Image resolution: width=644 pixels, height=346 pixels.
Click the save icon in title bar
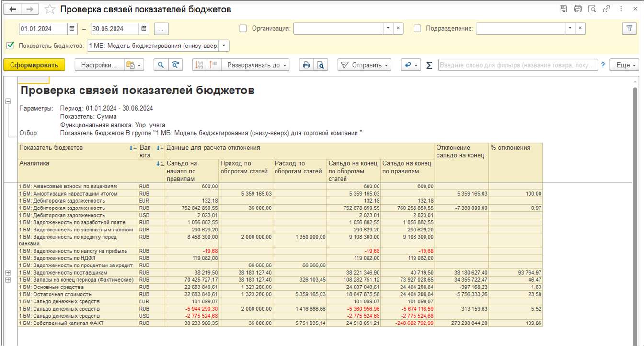pos(563,9)
